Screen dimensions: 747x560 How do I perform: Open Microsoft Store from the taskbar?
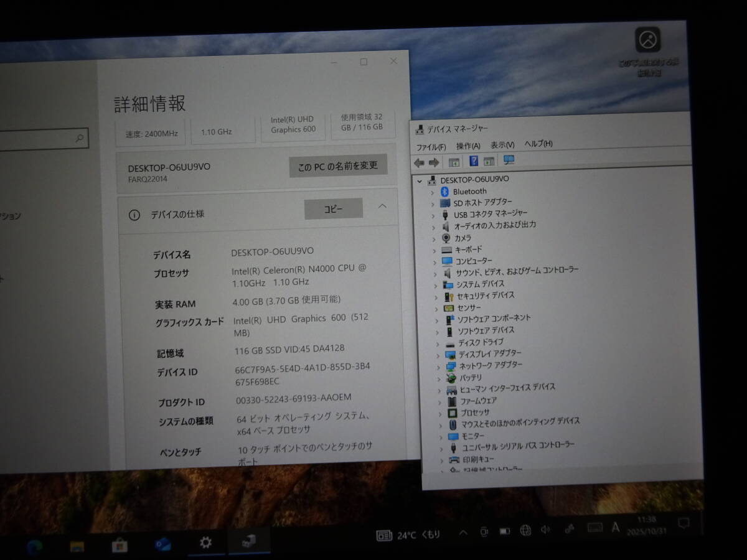tap(120, 546)
